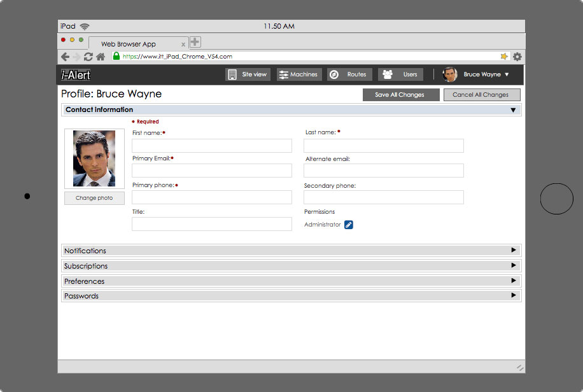Open browser settings gear icon

pos(517,57)
